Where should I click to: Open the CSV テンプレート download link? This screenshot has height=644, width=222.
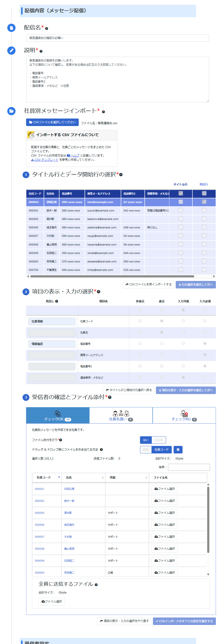[x=45, y=160]
